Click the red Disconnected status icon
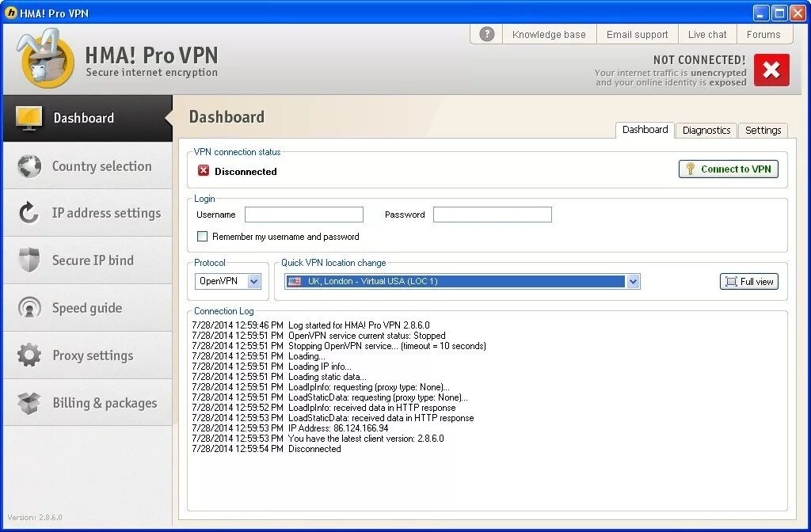The image size is (811, 532). pyautogui.click(x=204, y=171)
